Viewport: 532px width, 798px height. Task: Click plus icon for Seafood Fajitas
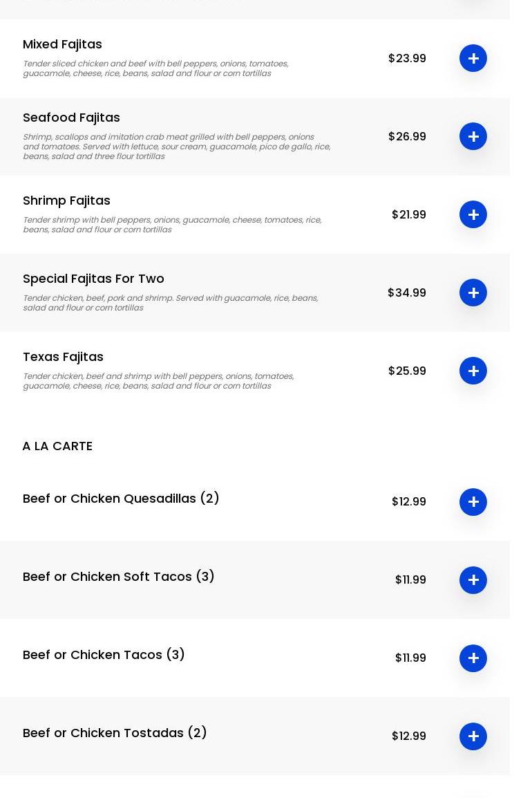click(x=473, y=136)
